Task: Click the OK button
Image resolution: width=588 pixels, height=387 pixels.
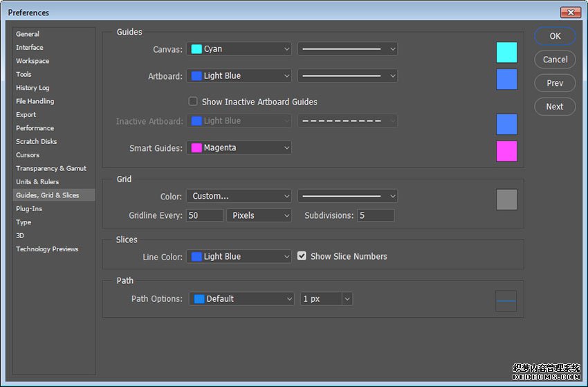Action: [555, 36]
